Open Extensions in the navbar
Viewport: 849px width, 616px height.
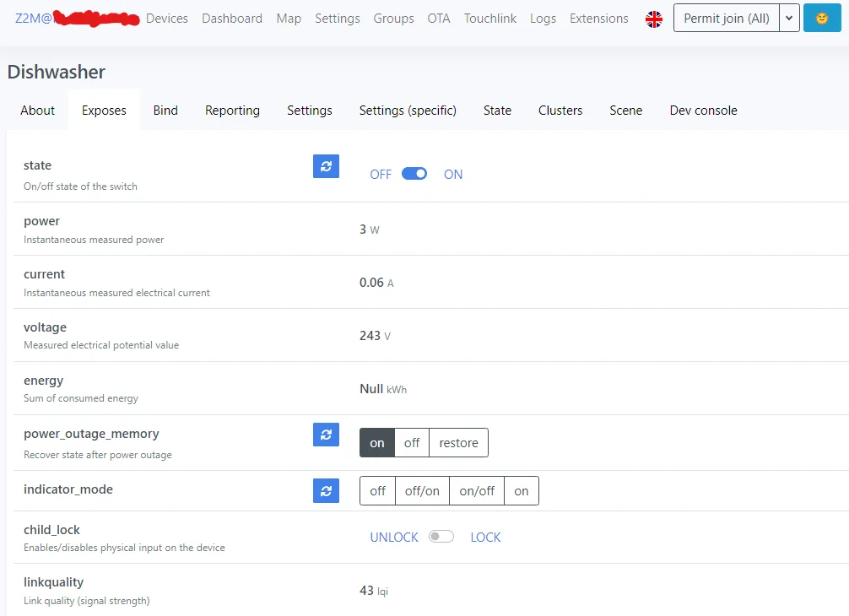coord(599,19)
